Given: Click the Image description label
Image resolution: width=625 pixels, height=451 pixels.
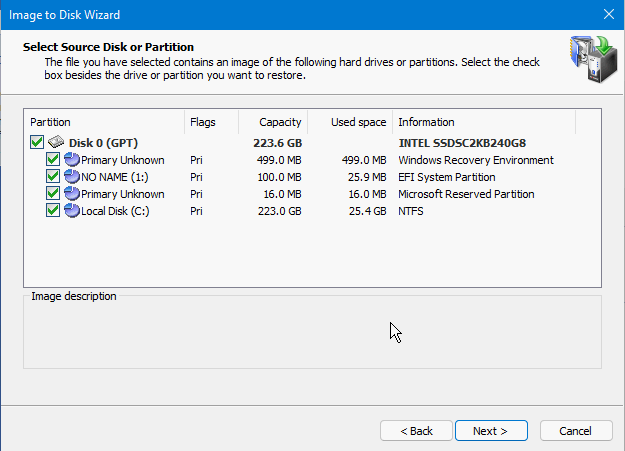Looking at the screenshot, I should pos(74,296).
